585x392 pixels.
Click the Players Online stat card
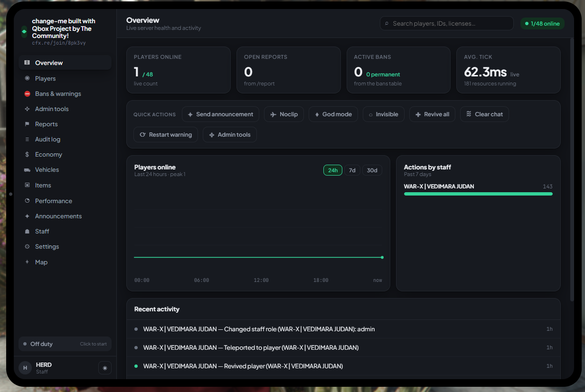(x=179, y=70)
